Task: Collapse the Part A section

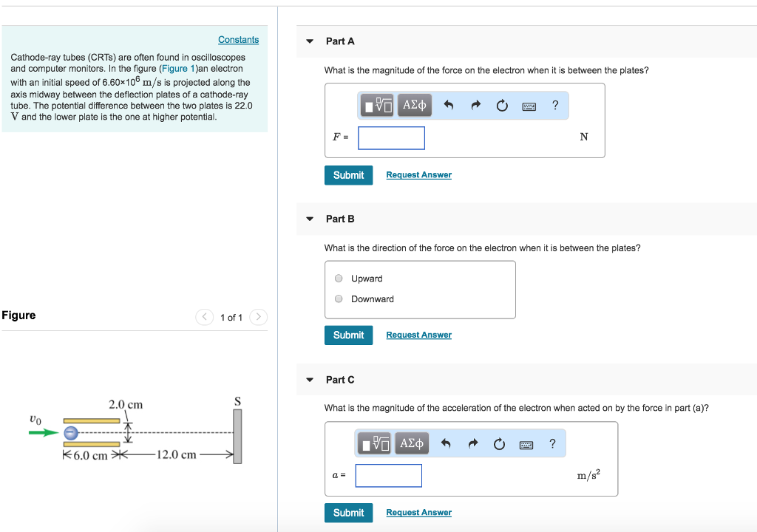Action: [x=310, y=41]
